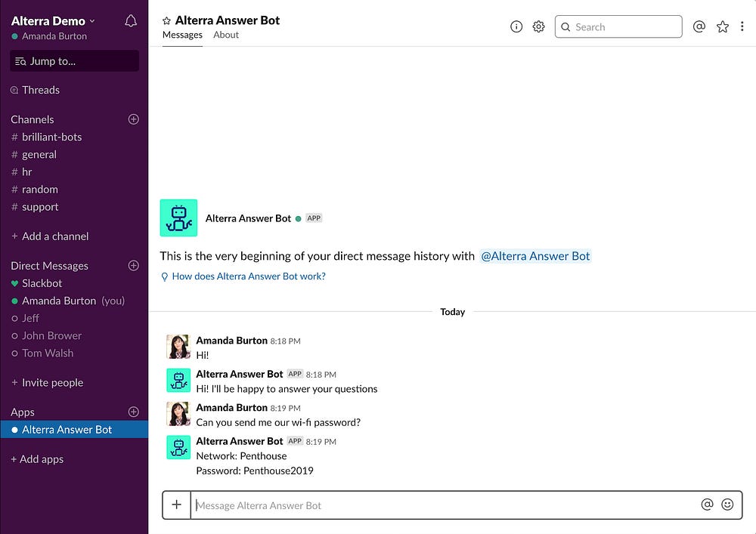Open the emoji picker in message box
Image resolution: width=756 pixels, height=534 pixels.
click(727, 505)
